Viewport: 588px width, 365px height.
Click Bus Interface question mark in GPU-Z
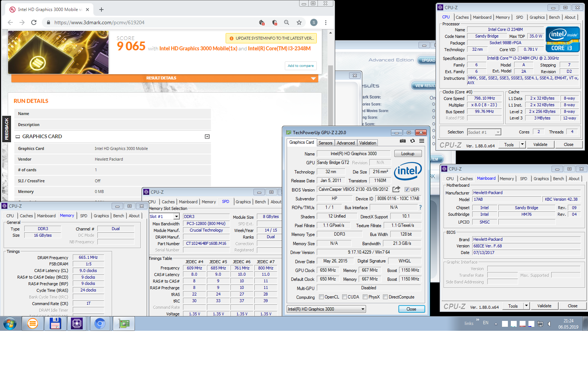(x=420, y=207)
